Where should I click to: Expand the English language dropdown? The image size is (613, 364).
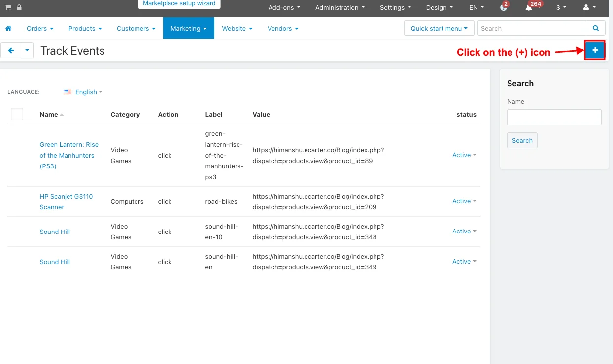tap(83, 92)
